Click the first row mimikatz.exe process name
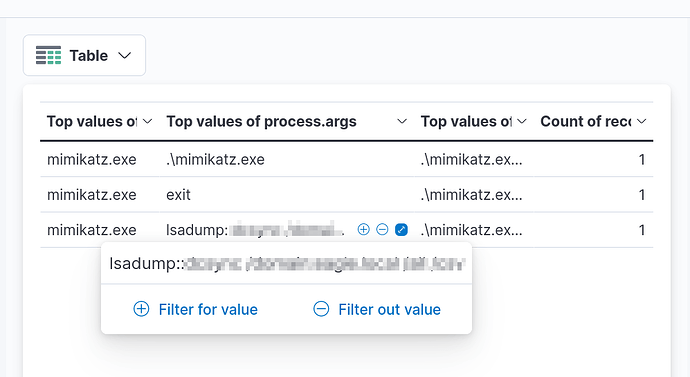The width and height of the screenshot is (690, 377). click(x=92, y=159)
